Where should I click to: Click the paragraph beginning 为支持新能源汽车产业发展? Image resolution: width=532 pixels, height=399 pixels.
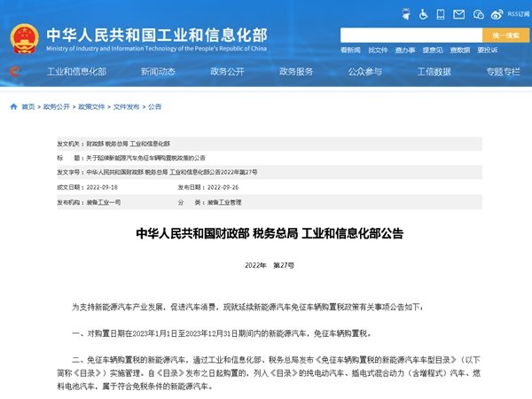(247, 307)
